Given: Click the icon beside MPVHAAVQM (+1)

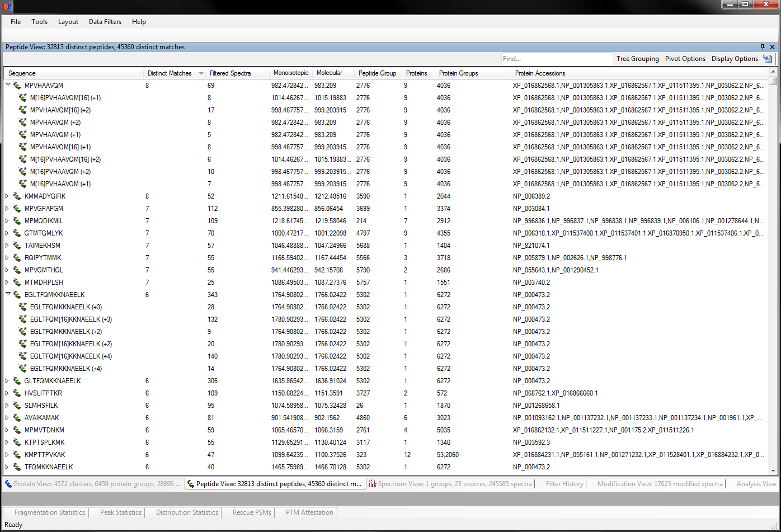Looking at the screenshot, I should [x=22, y=135].
